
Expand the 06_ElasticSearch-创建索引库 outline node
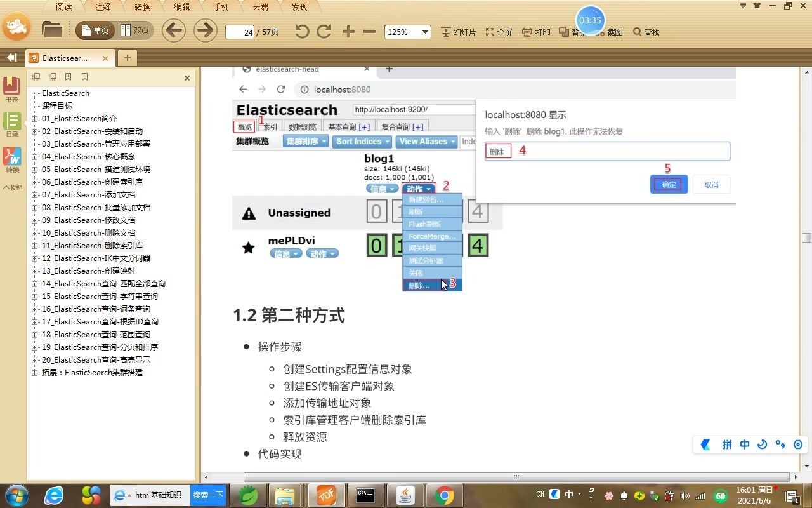[x=35, y=182]
